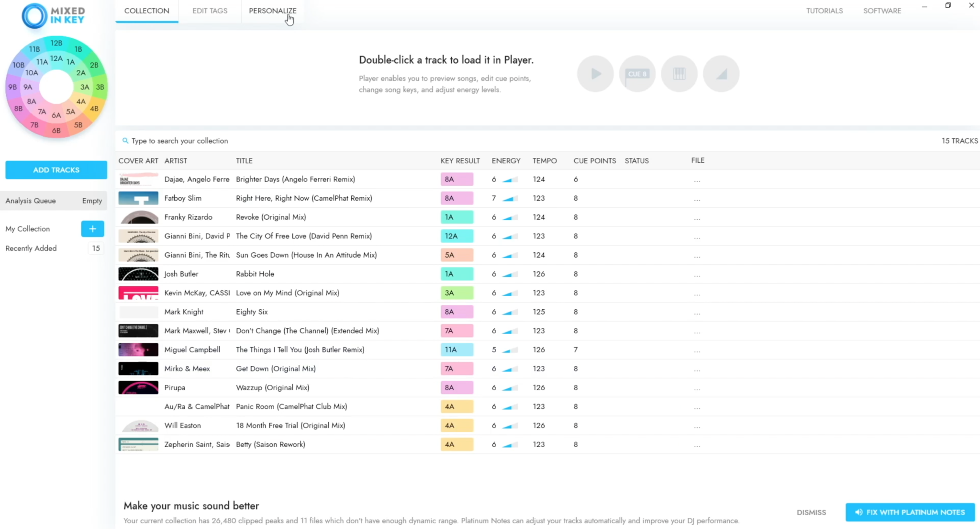Click the SOFTWARE menu item
Image resolution: width=980 pixels, height=529 pixels.
[882, 11]
